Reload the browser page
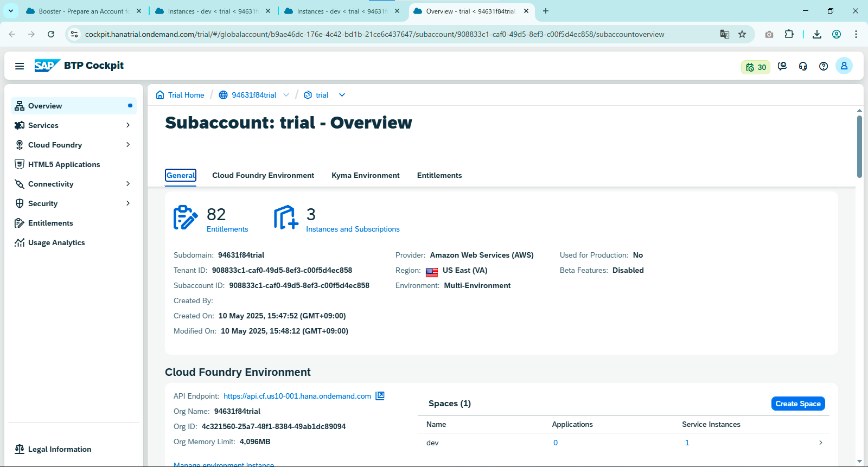 51,34
